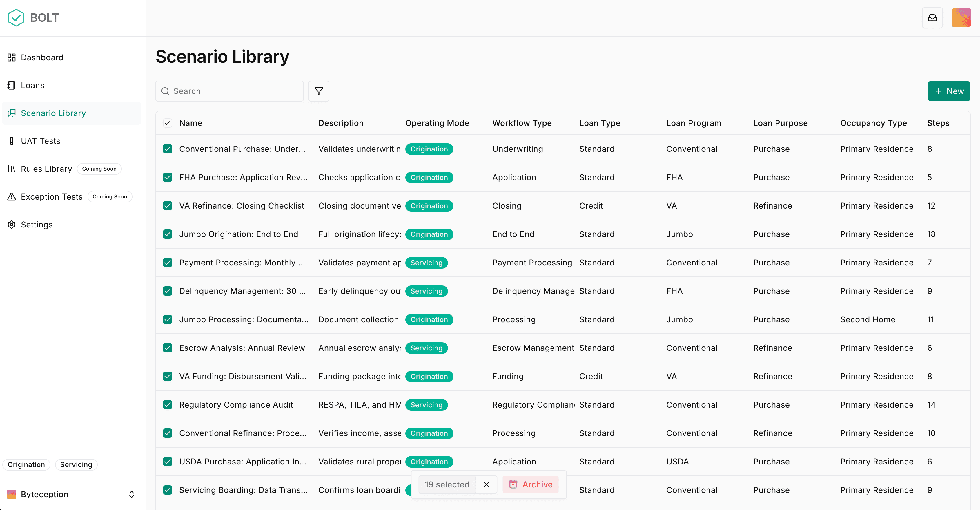Viewport: 980px width, 510px height.
Task: Open the inbox icon in header
Action: click(x=932, y=17)
